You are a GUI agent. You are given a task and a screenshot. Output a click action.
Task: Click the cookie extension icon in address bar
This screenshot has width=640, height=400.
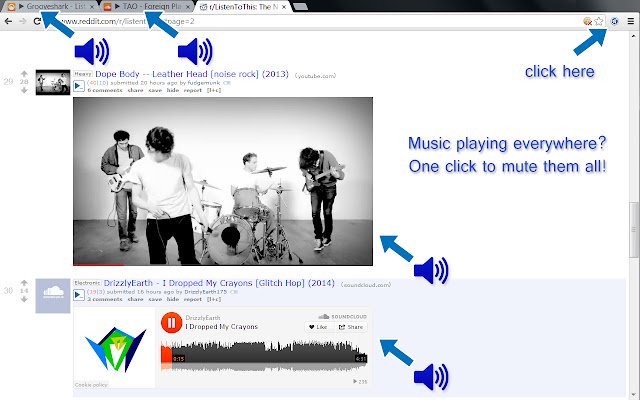587,21
